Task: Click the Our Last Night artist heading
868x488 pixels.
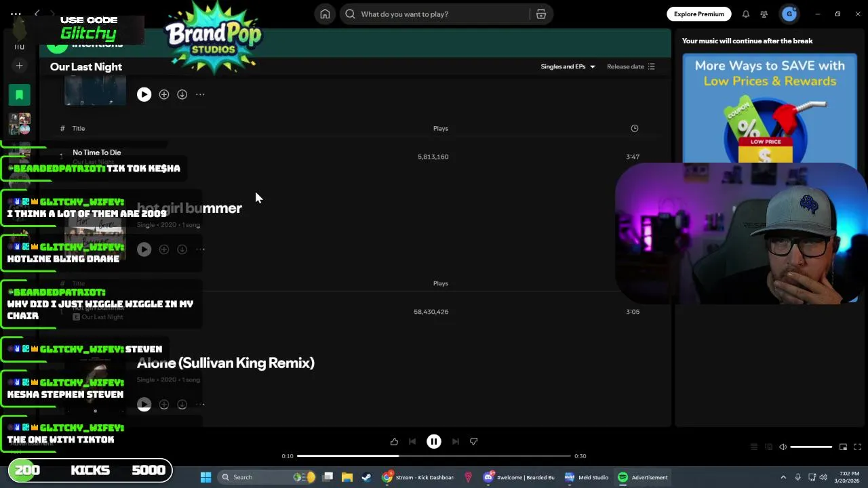Action: tap(86, 66)
